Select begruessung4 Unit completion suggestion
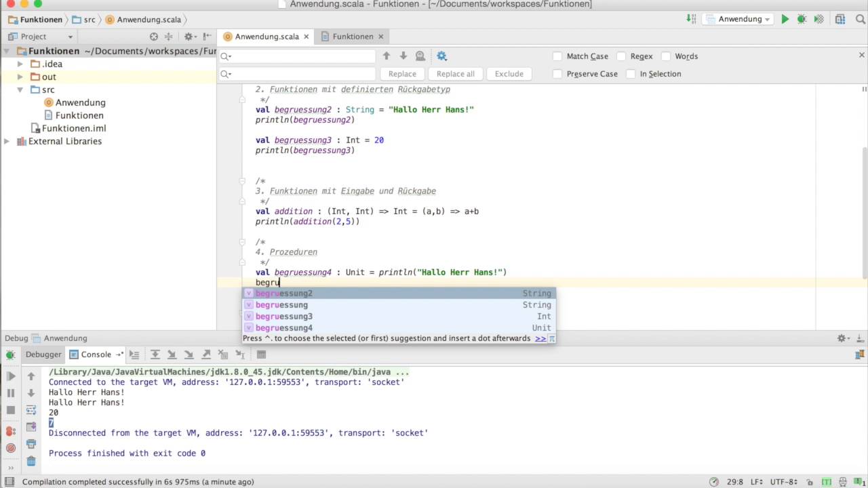Image resolution: width=868 pixels, height=488 pixels. [399, 328]
